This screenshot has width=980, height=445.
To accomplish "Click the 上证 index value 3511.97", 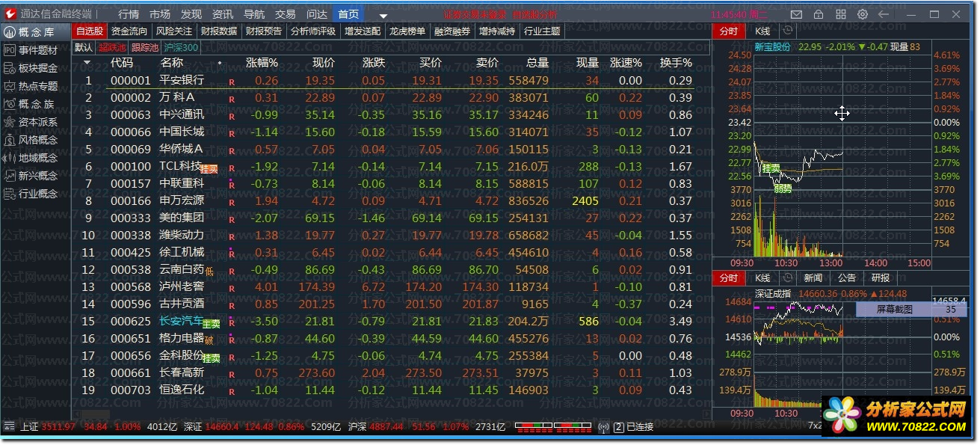I will pyautogui.click(x=58, y=427).
